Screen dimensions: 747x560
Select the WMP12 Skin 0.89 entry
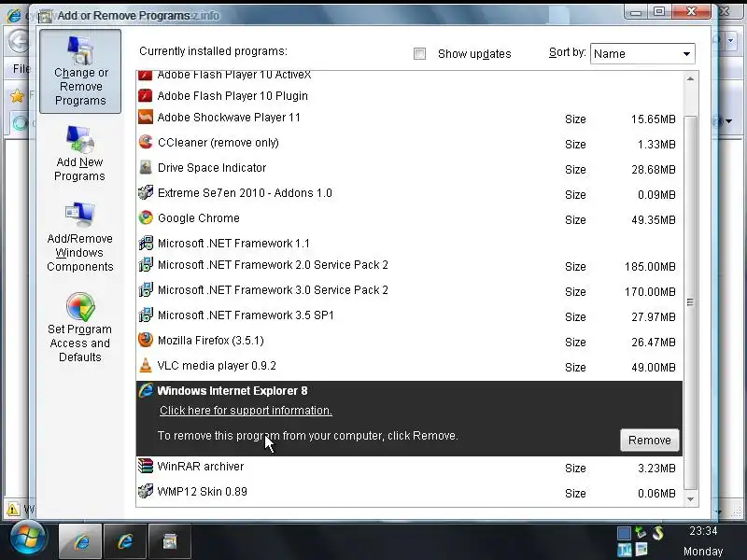[x=409, y=493]
